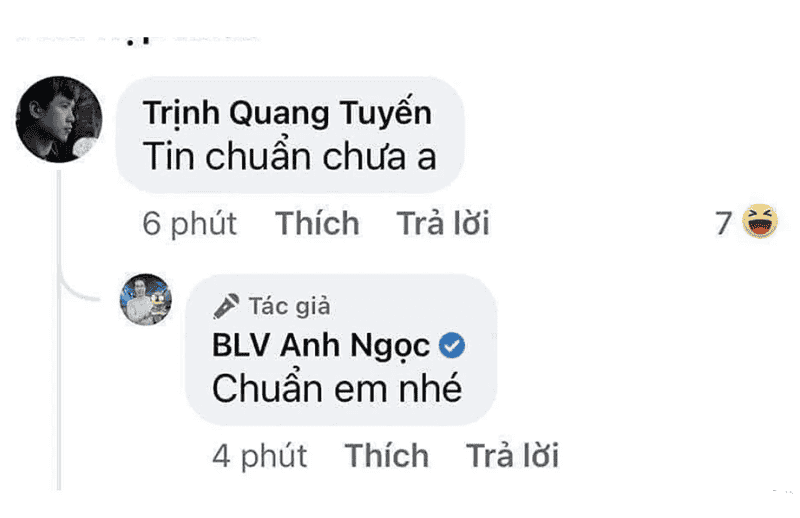Image resolution: width=800 pixels, height=518 pixels.
Task: Select the reply text Chuẩn em nhé
Action: tap(337, 388)
